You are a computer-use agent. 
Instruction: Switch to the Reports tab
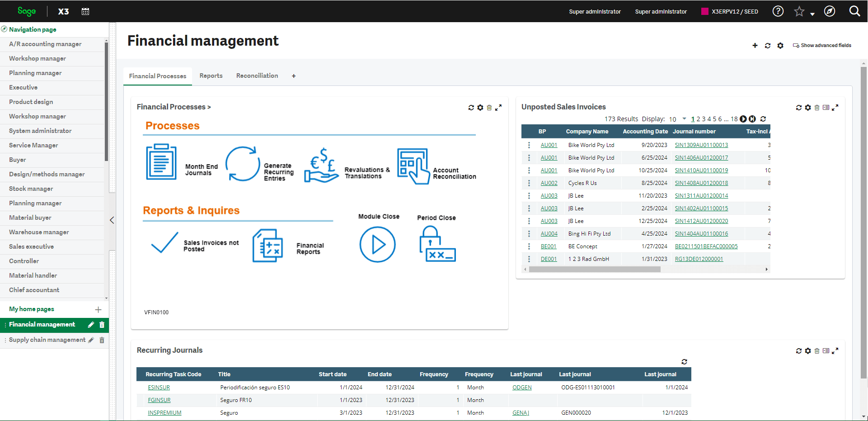click(211, 76)
